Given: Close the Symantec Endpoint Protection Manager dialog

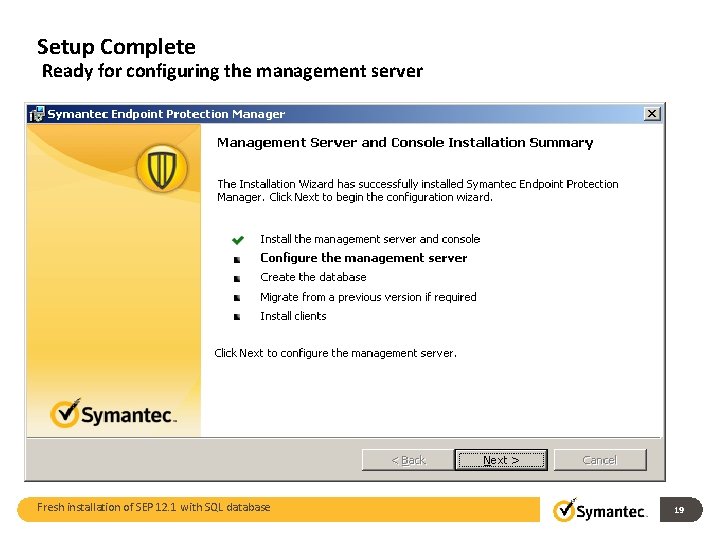Looking at the screenshot, I should 652,113.
